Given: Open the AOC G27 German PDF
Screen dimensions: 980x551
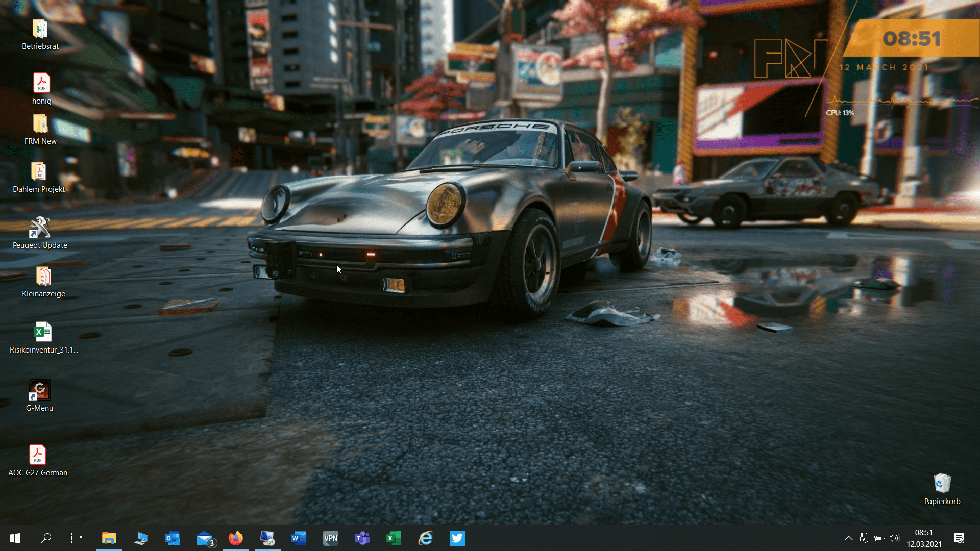Looking at the screenshot, I should click(38, 461).
